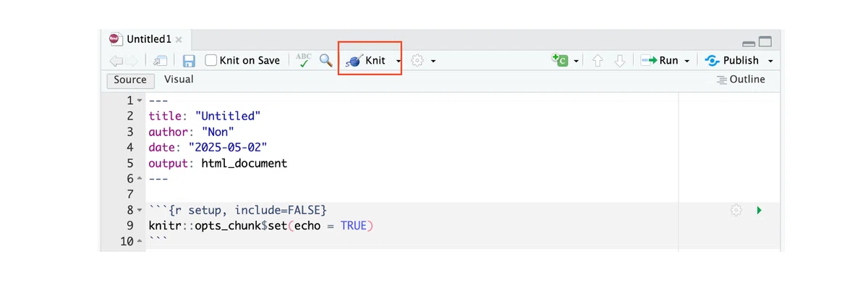Screen dimensions: 868x291
Task: Click the Knit yarn ball button
Action: point(367,61)
